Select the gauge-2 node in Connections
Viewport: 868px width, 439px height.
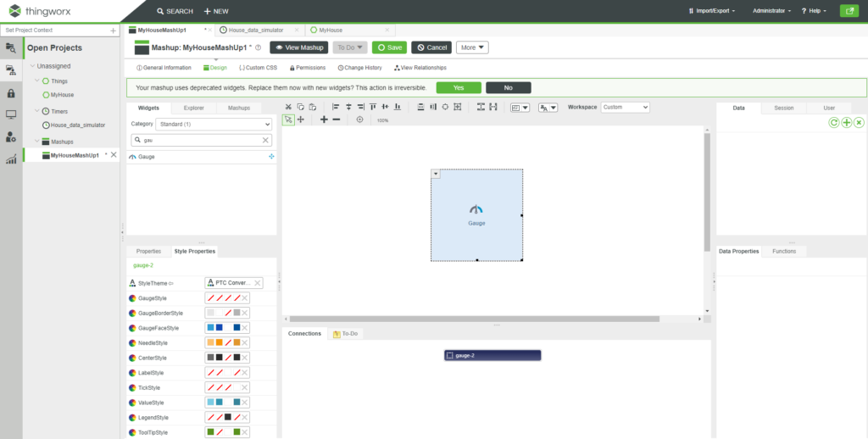click(492, 355)
